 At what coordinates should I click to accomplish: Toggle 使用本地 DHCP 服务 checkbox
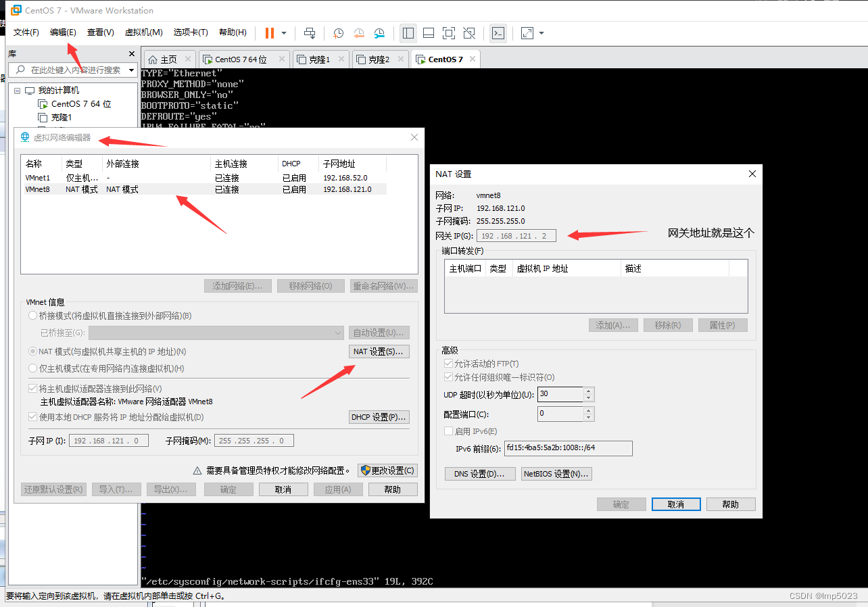33,417
